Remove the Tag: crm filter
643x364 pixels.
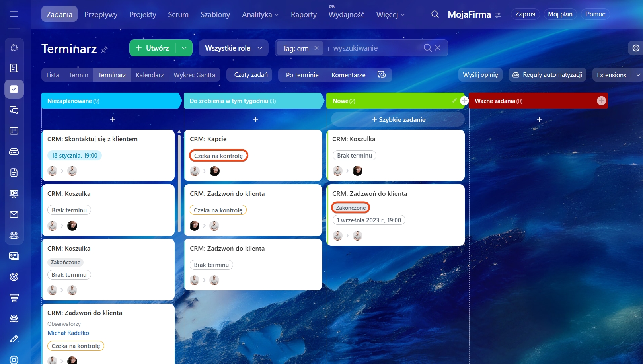(x=316, y=48)
